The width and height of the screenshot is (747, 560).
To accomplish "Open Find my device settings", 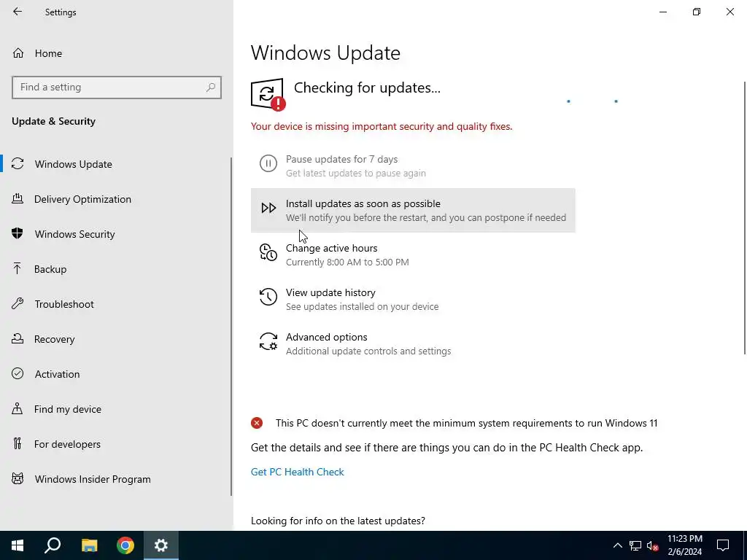I will [x=116, y=409].
